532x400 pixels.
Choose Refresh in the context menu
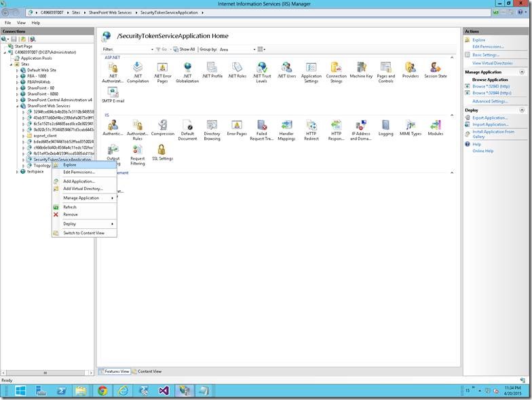point(84,207)
